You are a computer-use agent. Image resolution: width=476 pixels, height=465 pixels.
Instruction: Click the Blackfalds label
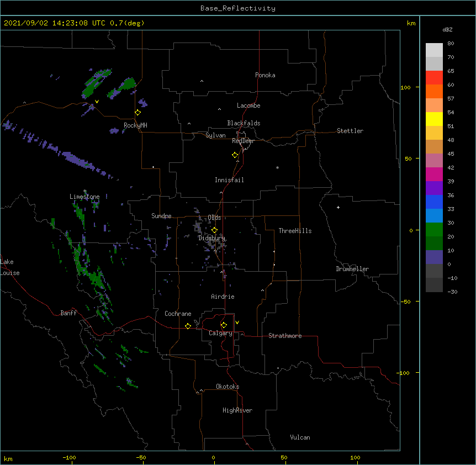[244, 123]
